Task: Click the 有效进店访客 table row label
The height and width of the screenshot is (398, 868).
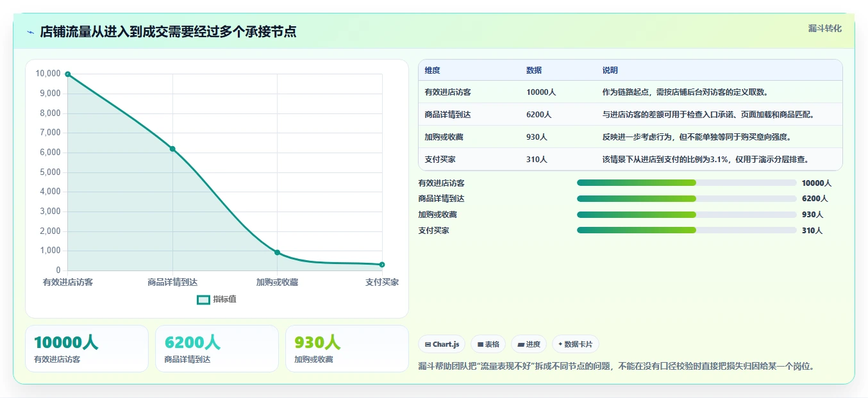Action: tap(447, 92)
